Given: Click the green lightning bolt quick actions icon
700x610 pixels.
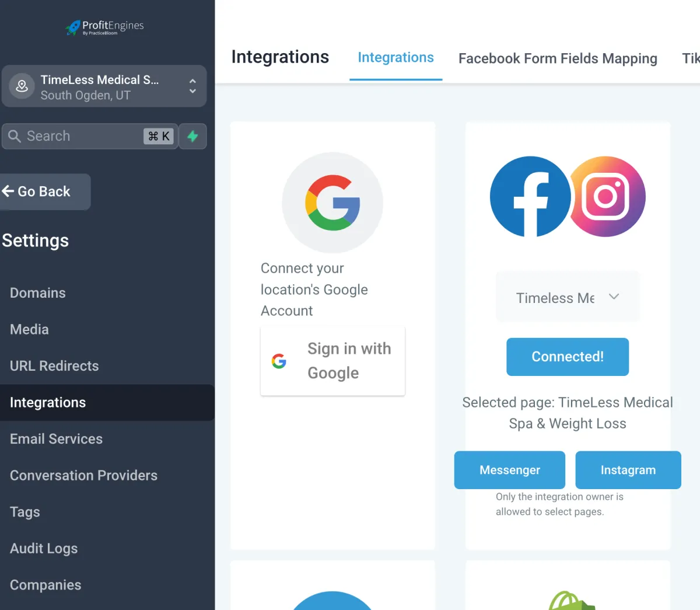Looking at the screenshot, I should coord(192,136).
